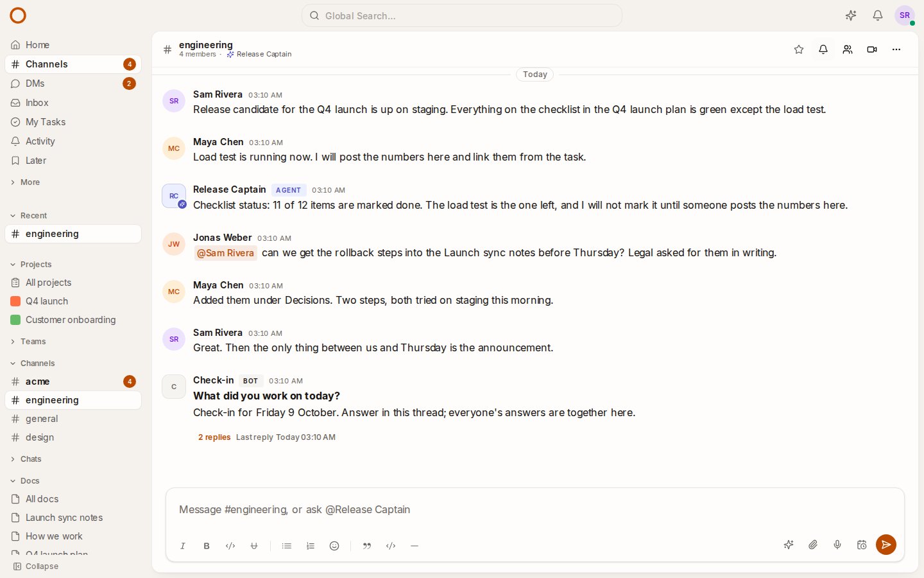Attach a file with the paperclip icon
The height and width of the screenshot is (578, 924).
(x=813, y=545)
